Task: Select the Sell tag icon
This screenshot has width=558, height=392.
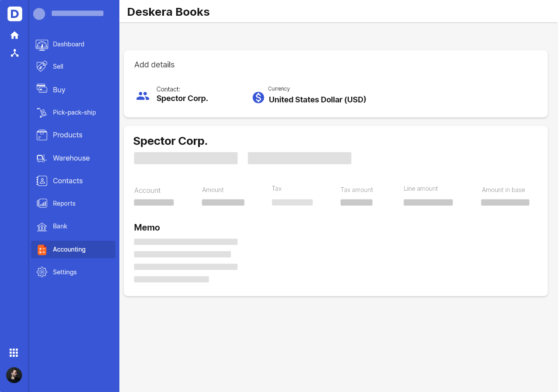Action: (x=42, y=66)
